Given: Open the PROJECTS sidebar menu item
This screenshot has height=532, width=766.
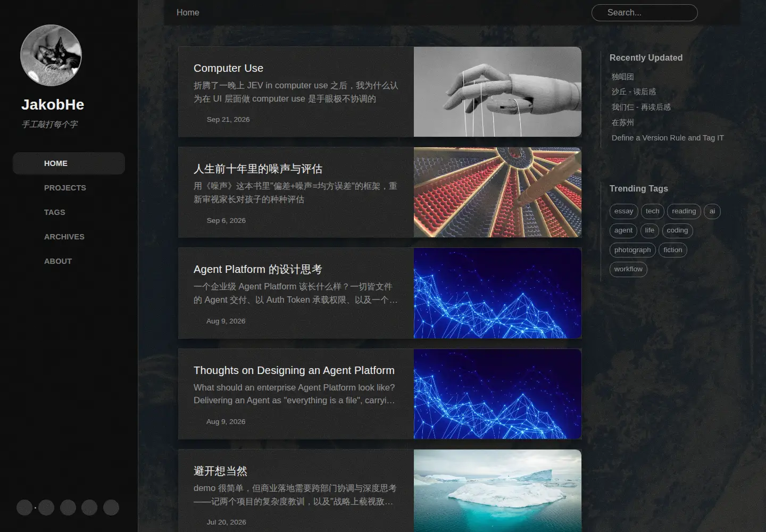Looking at the screenshot, I should coord(69,188).
